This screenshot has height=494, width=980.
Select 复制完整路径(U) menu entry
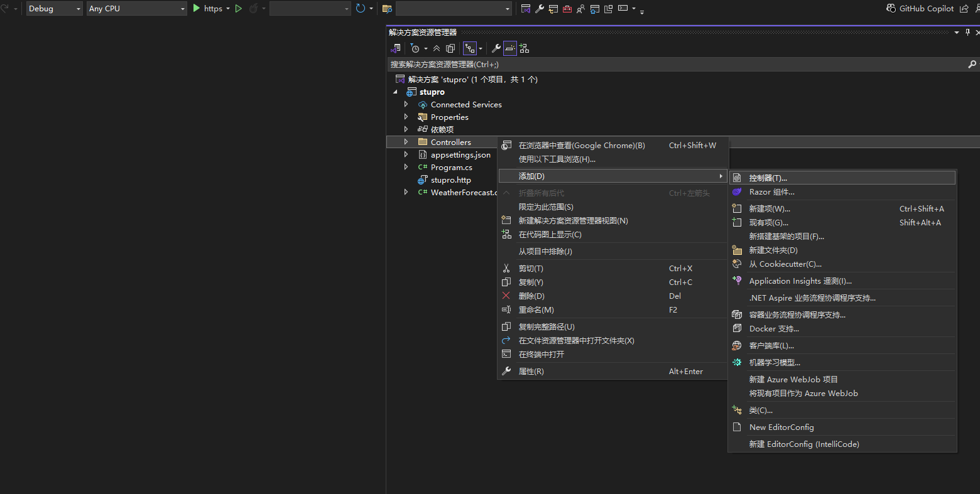612,327
